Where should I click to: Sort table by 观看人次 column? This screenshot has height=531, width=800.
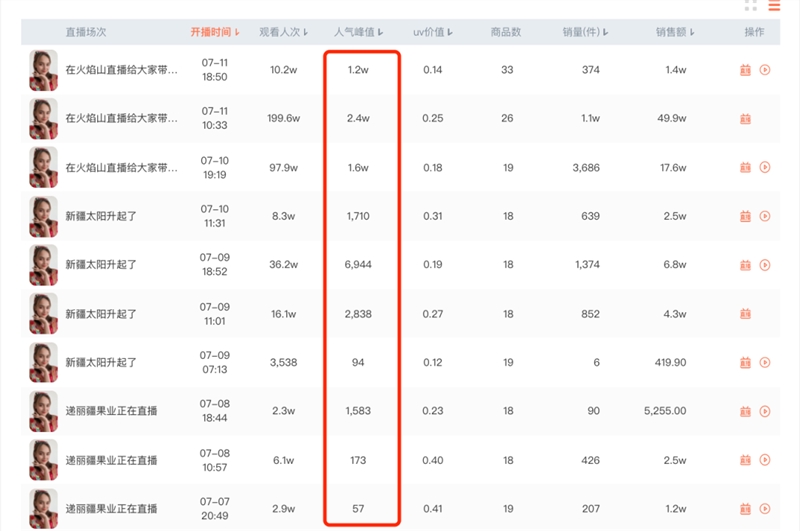283,32
